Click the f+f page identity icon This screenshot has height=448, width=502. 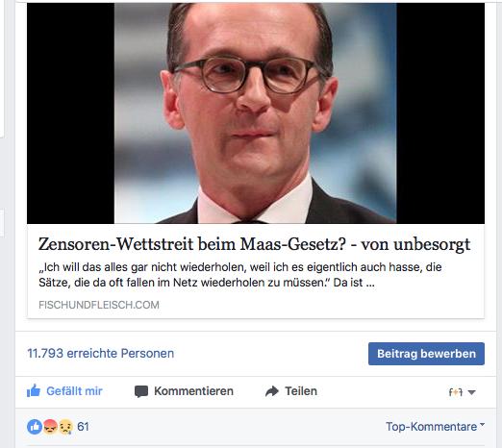(456, 392)
